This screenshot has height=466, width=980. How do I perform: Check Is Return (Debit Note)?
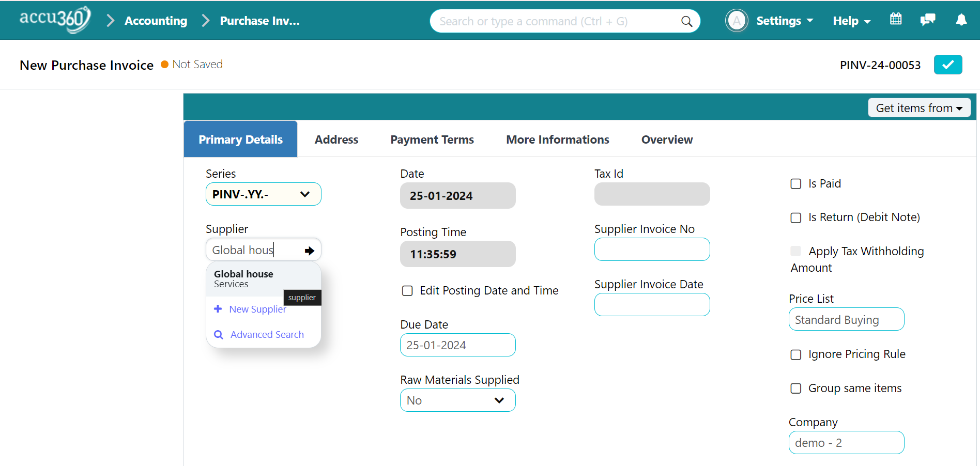tap(796, 218)
